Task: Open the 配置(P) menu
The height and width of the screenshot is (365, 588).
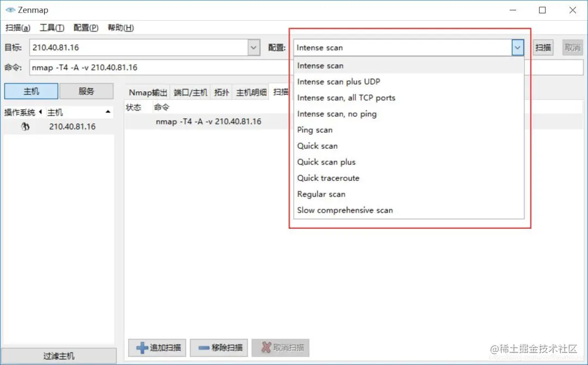Action: click(86, 28)
